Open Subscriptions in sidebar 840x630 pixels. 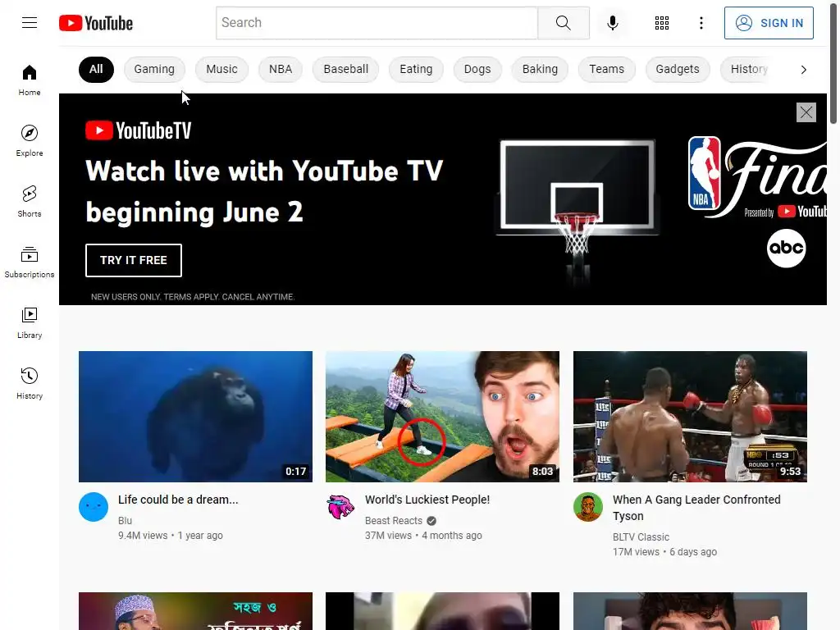tap(30, 262)
